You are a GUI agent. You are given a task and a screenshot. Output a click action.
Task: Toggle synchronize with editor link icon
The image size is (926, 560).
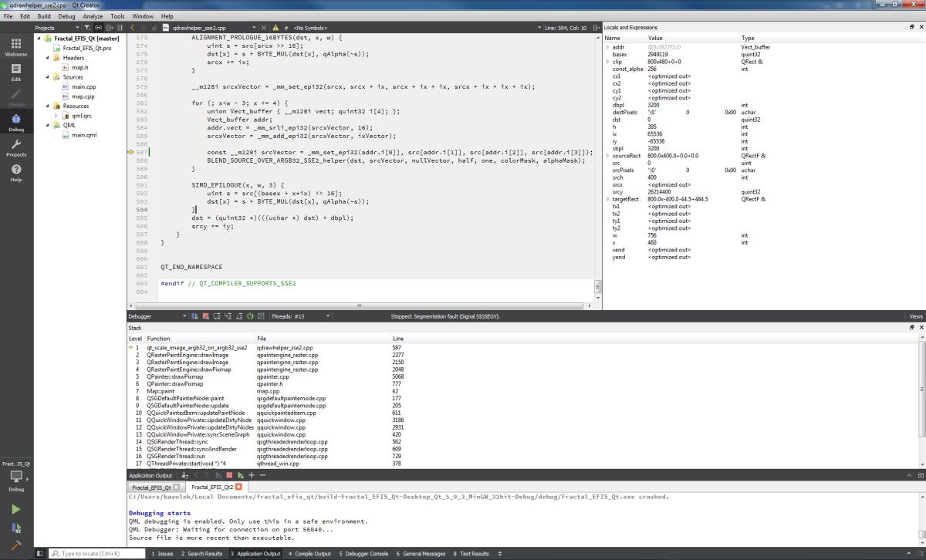98,28
